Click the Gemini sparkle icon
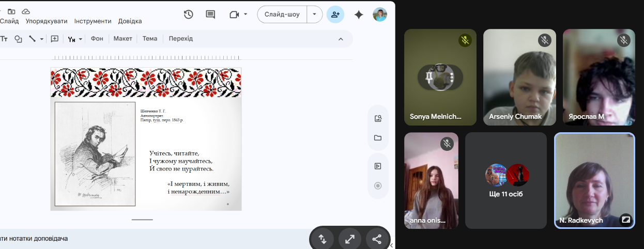This screenshot has height=249, width=644. pos(359,14)
